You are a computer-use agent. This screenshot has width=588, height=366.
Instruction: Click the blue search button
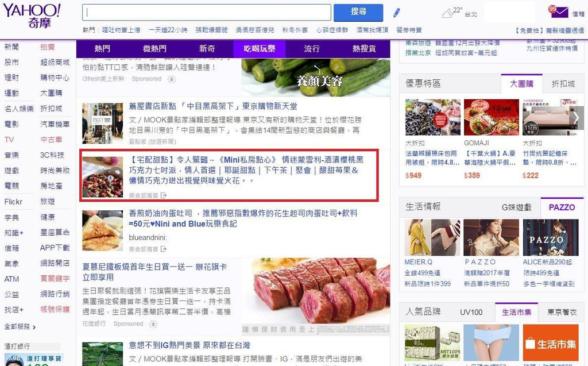pyautogui.click(x=358, y=13)
